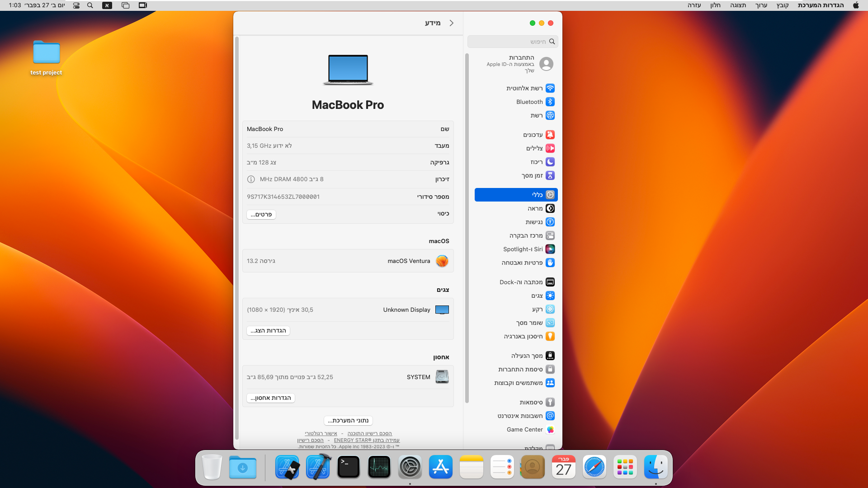
Task: Open System Settings (הגדרות המערכת) menu
Action: [x=821, y=5]
